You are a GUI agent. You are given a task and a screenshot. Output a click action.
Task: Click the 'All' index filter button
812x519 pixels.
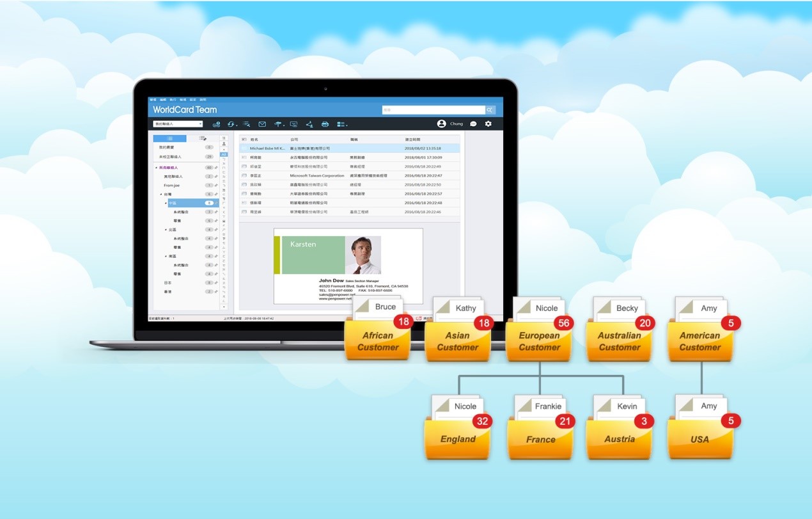tap(224, 154)
